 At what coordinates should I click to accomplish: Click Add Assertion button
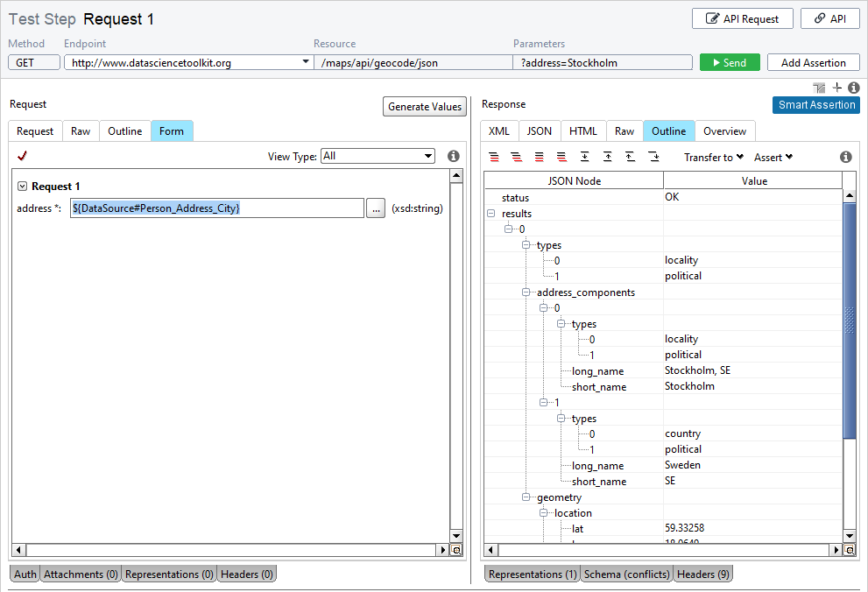coord(813,62)
